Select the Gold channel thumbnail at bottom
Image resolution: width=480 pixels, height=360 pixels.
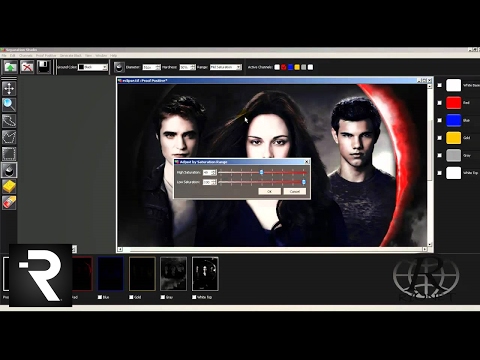tap(142, 274)
